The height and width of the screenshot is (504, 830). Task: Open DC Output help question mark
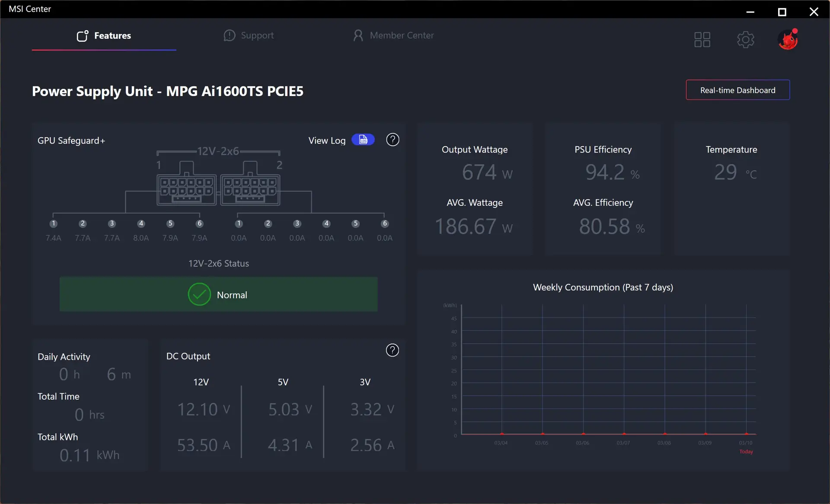click(x=392, y=350)
